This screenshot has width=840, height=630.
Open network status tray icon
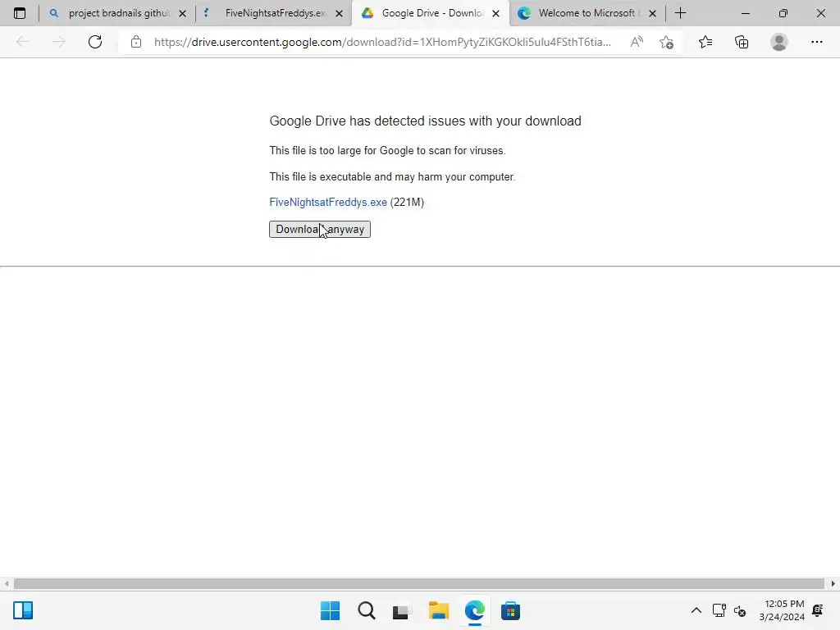point(719,610)
